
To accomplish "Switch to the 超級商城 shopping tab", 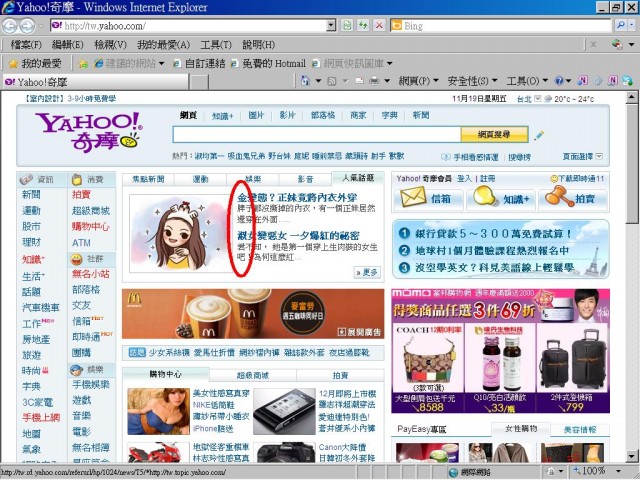I will coord(253,375).
